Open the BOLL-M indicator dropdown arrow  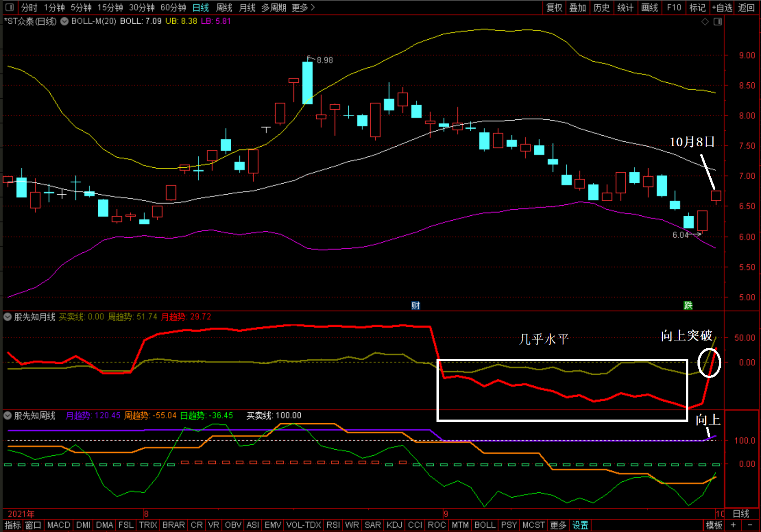[64, 21]
